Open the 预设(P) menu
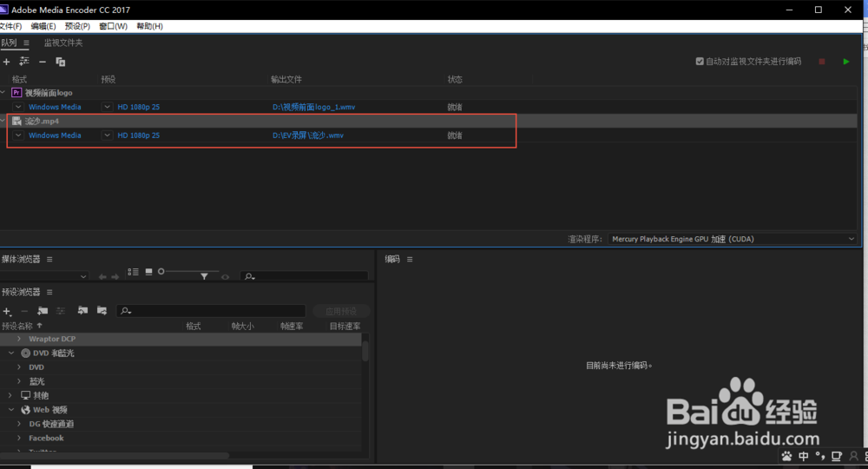The width and height of the screenshot is (868, 469). pos(77,26)
